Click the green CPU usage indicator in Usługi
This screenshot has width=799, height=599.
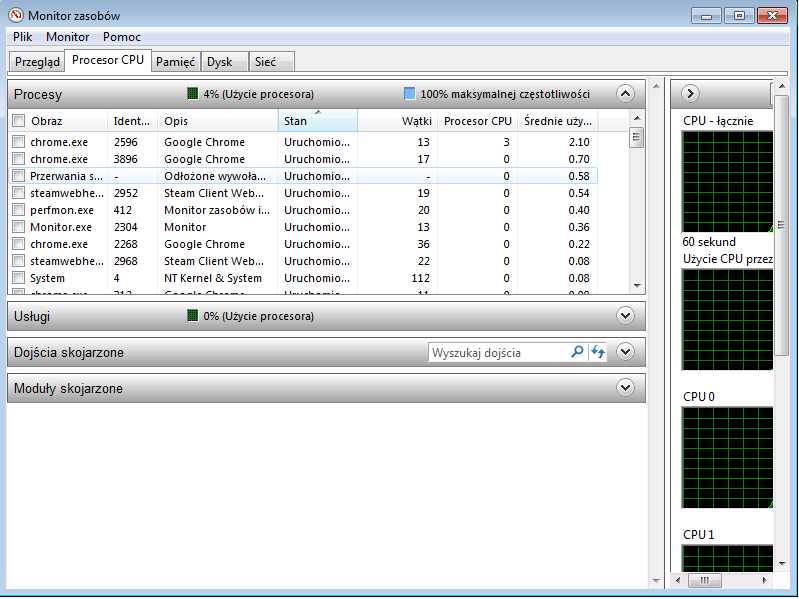coord(193,316)
